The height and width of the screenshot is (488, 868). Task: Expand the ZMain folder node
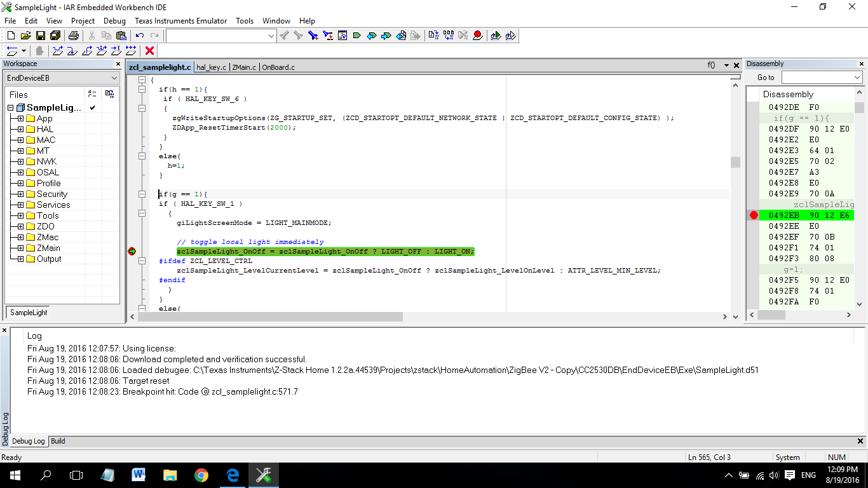[x=20, y=248]
